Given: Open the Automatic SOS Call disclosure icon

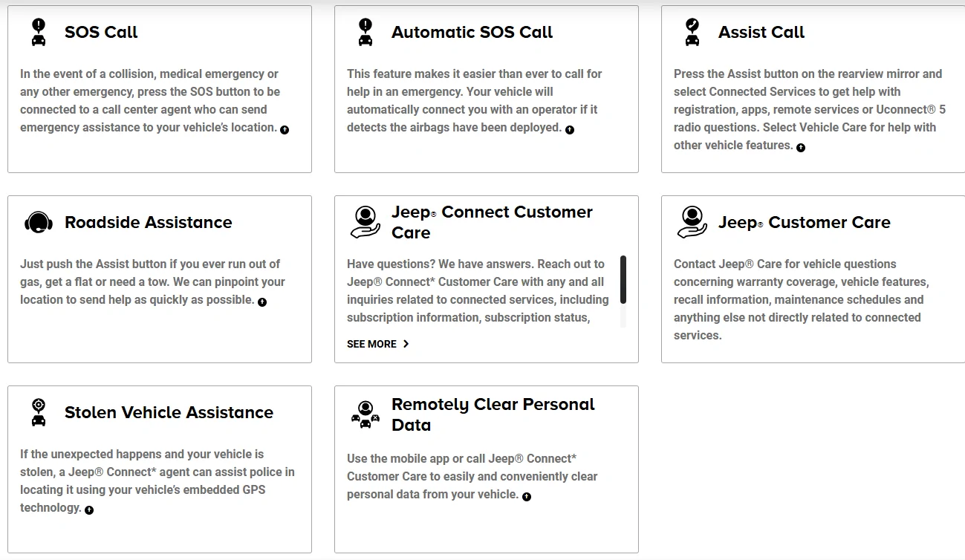Looking at the screenshot, I should pos(570,129).
